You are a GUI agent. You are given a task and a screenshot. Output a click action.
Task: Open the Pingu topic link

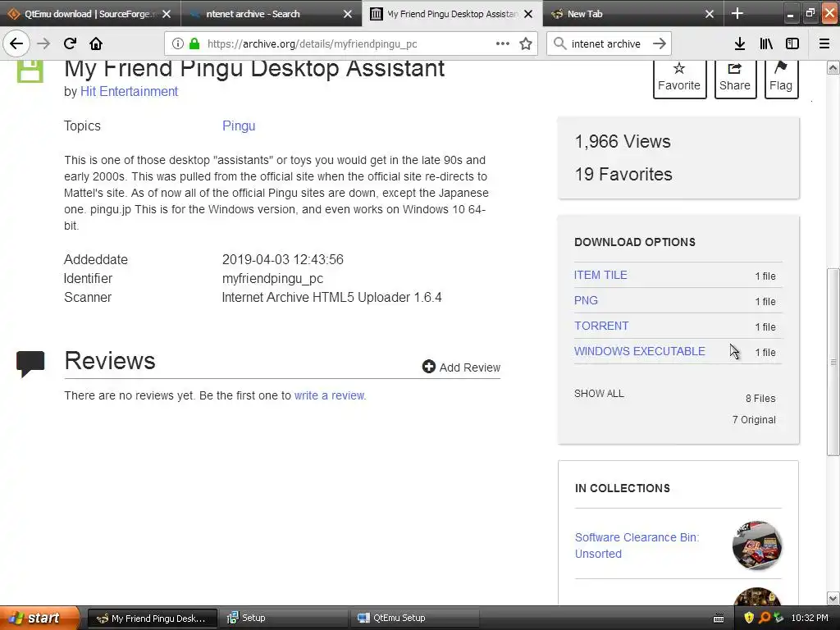pyautogui.click(x=239, y=126)
